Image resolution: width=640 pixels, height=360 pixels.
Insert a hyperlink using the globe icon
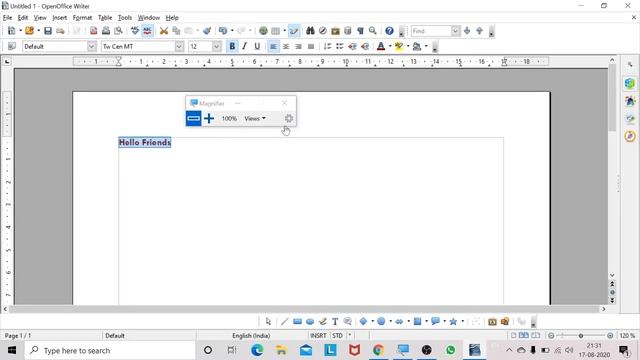[263, 31]
